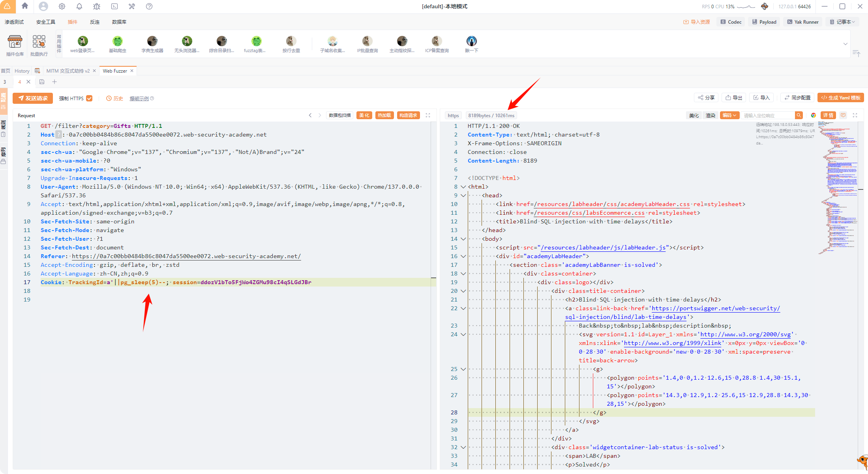Screen dimensions: 868x474
Task: Switch response view to 渲染 mode
Action: tap(710, 115)
